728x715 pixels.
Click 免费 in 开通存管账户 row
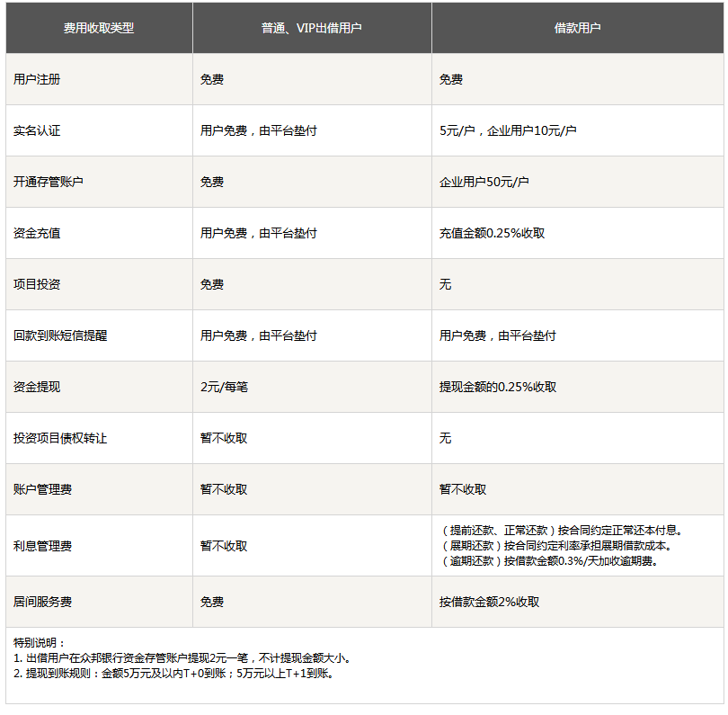coord(212,182)
